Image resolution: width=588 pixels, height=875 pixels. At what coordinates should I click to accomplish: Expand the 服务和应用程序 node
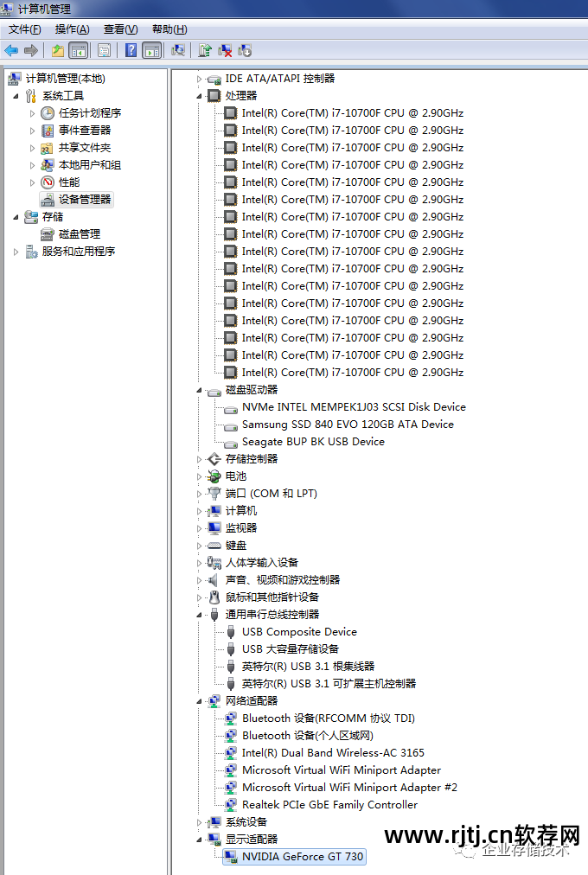click(16, 252)
